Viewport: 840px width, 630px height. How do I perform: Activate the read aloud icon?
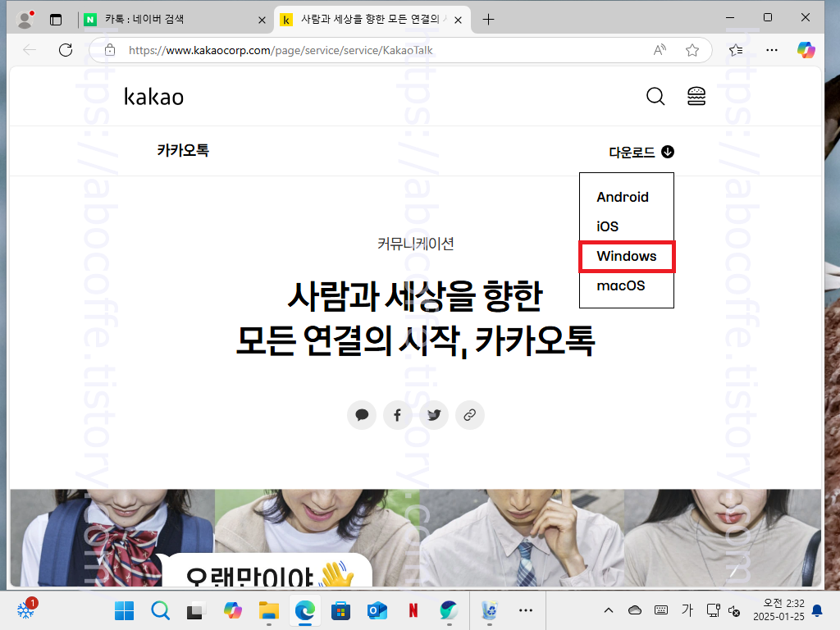click(660, 50)
